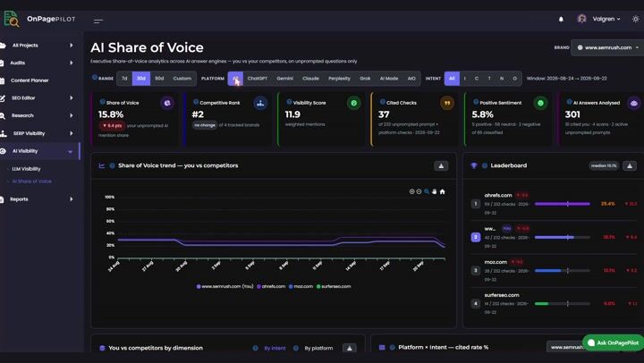Viewport: 644px width, 363px height.
Task: Open the brand www.semrush.com dropdown
Action: [607, 47]
